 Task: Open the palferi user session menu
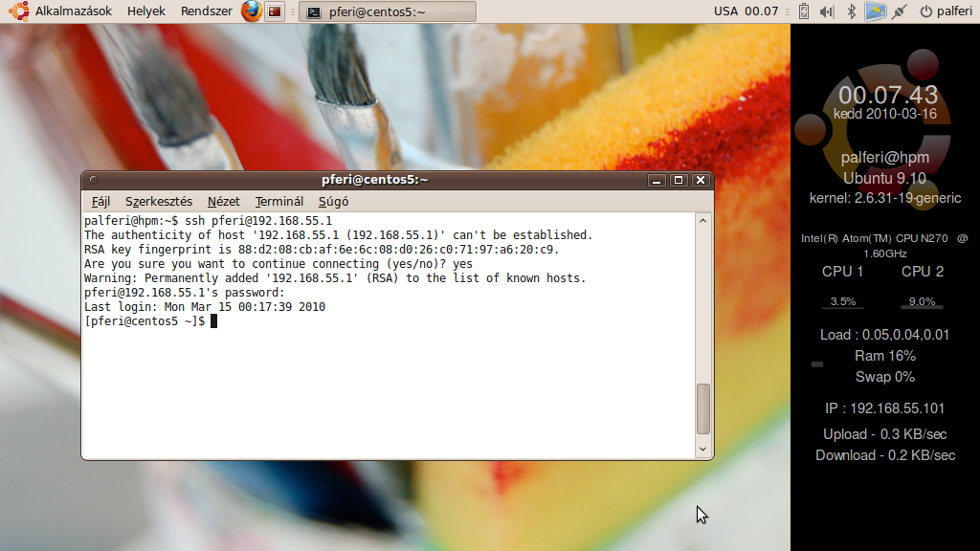pyautogui.click(x=946, y=11)
